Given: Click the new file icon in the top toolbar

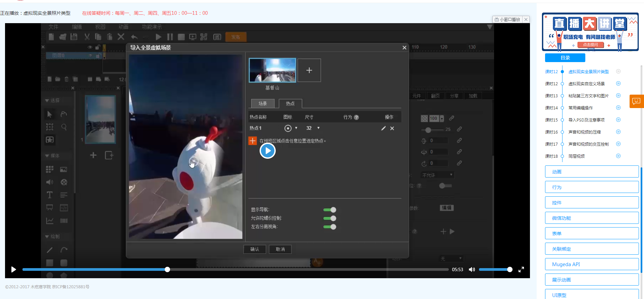Looking at the screenshot, I should pos(51,37).
